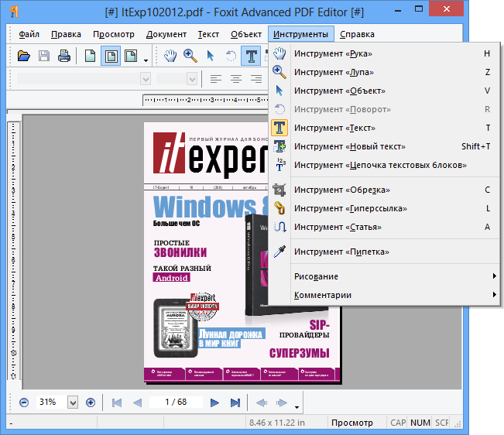Screen dimensions: 504x435
Task: Choose Инструмент «Гиперссылка» menu entry
Action: click(385, 208)
